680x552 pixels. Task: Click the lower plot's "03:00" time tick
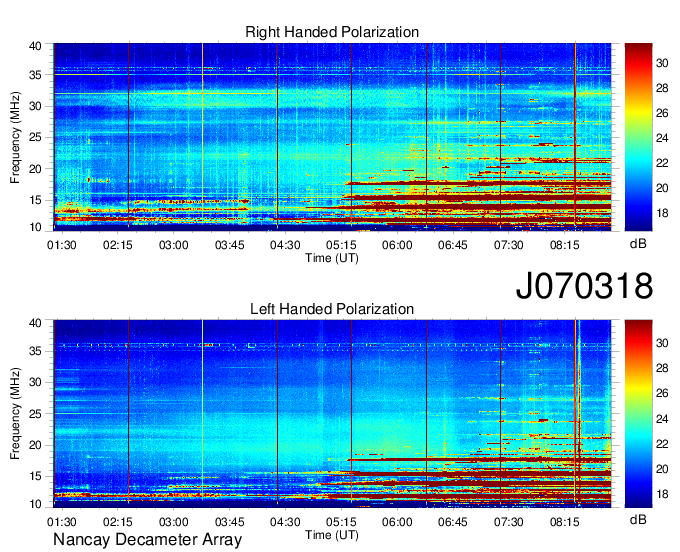173,522
